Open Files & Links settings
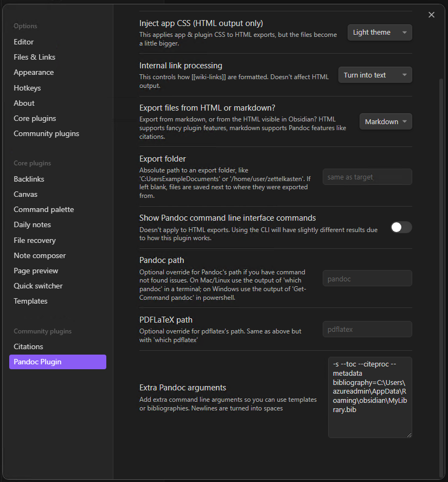Screen dimensions: 448x482 34,57
